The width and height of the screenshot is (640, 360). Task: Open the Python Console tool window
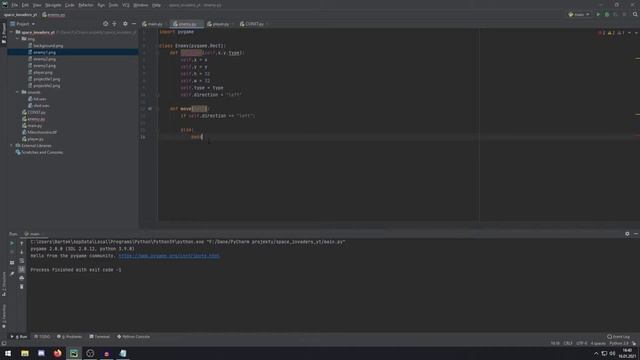pyautogui.click(x=133, y=337)
